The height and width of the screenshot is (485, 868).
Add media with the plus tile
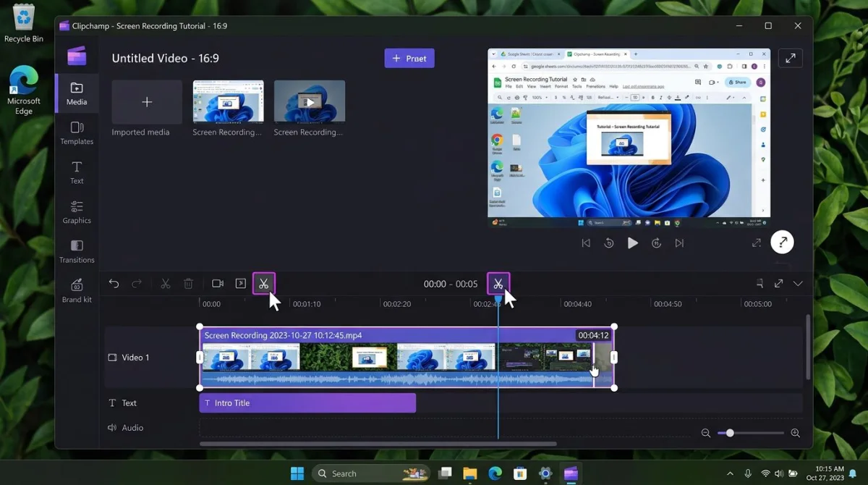click(x=147, y=102)
